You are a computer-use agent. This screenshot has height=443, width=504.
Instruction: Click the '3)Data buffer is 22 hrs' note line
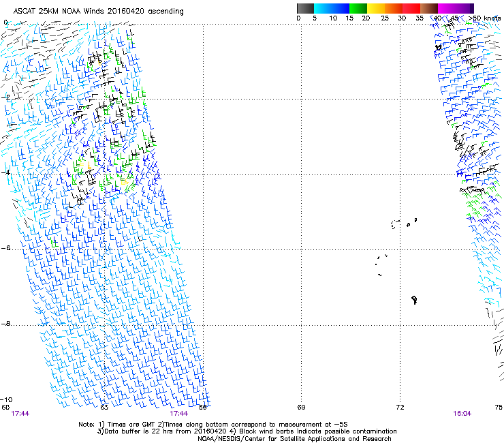[247, 431]
